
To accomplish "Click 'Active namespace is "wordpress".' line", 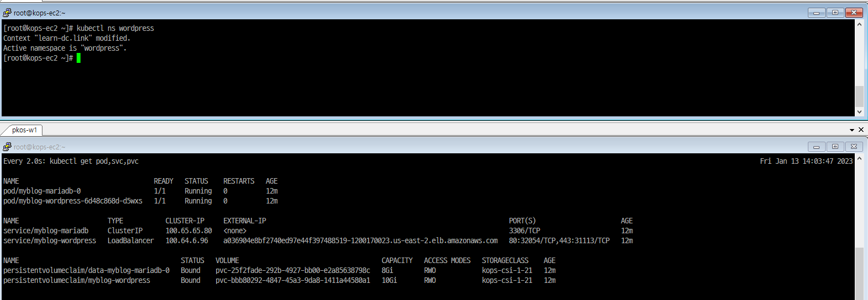I will 65,48.
